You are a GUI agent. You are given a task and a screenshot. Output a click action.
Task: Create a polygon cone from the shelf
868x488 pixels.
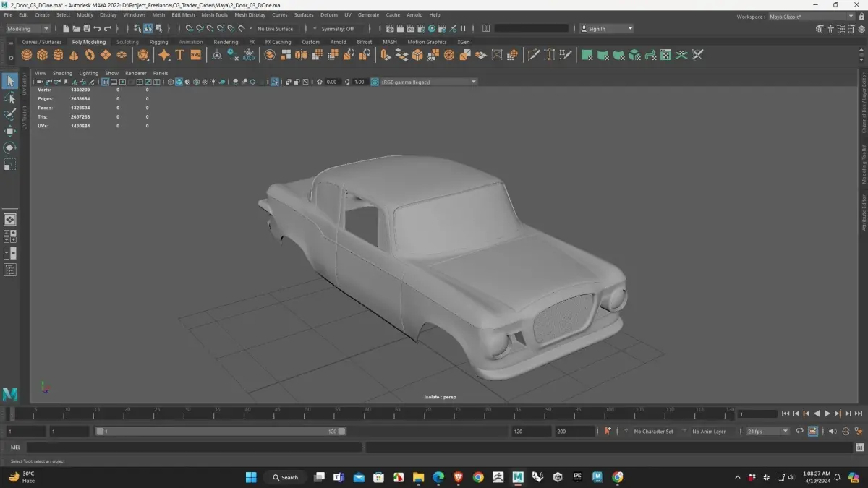coord(75,55)
